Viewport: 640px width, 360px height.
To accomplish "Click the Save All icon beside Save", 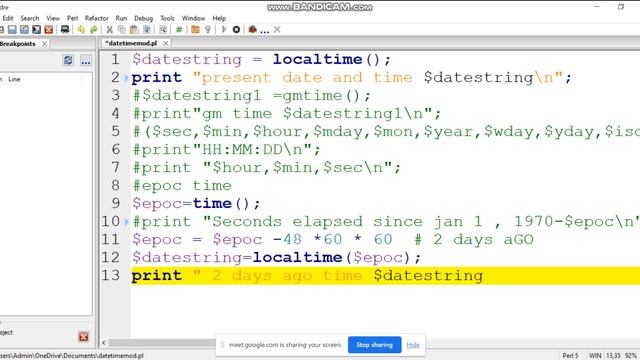I will tap(24, 29).
